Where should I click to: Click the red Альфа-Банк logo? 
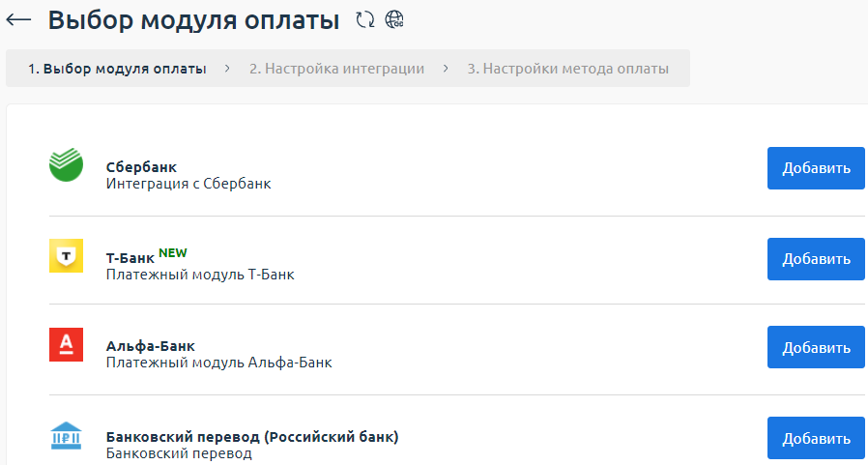click(67, 345)
